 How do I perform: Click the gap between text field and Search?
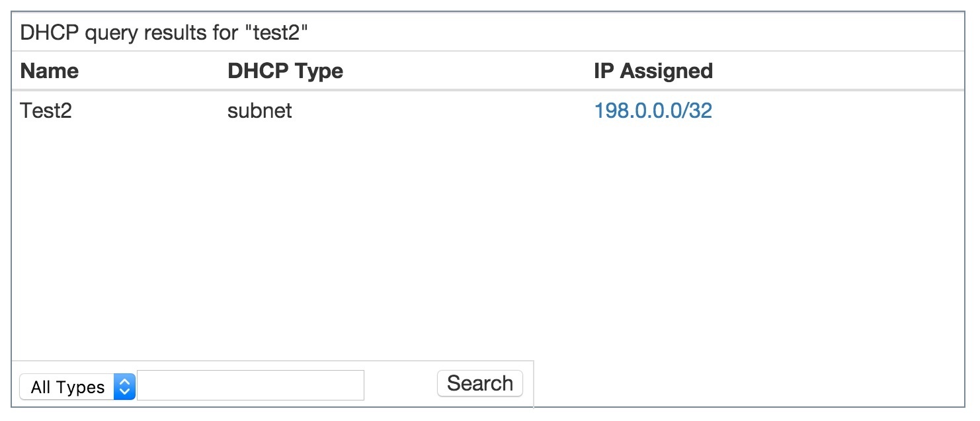pos(400,385)
